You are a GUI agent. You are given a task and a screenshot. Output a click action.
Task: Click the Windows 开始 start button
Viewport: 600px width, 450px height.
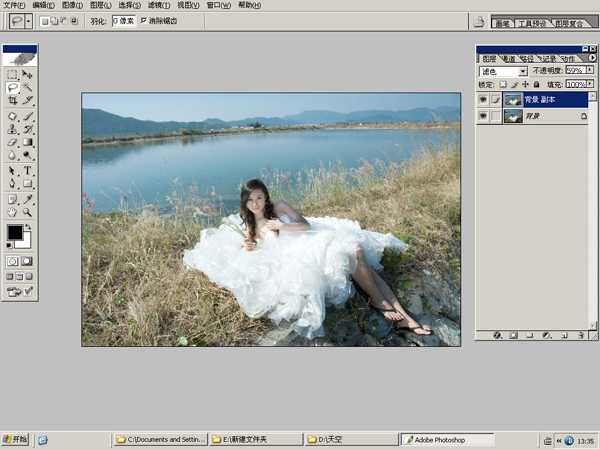[15, 439]
